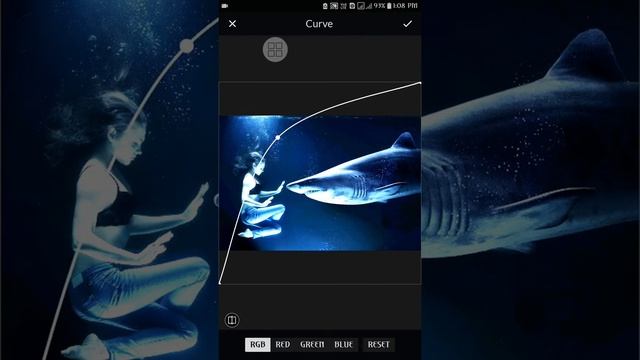This screenshot has width=640, height=360.
Task: Tap the battery icon in the status bar
Action: pos(389,6)
